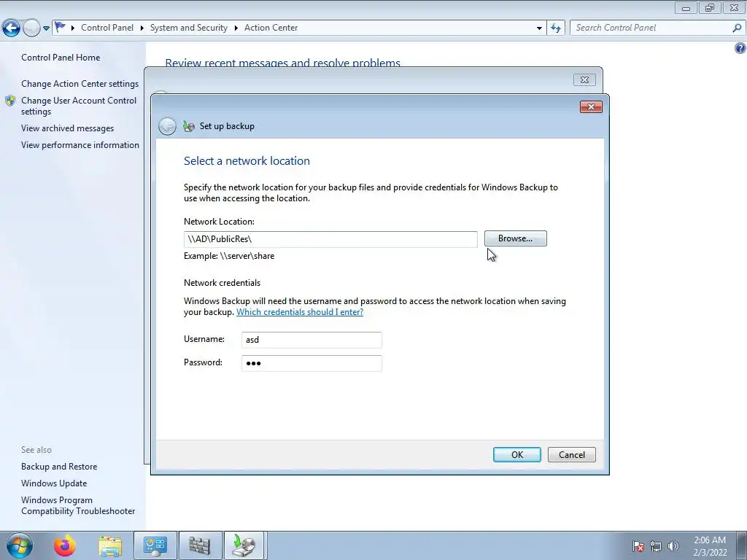
Task: Open View archived messages
Action: click(68, 128)
